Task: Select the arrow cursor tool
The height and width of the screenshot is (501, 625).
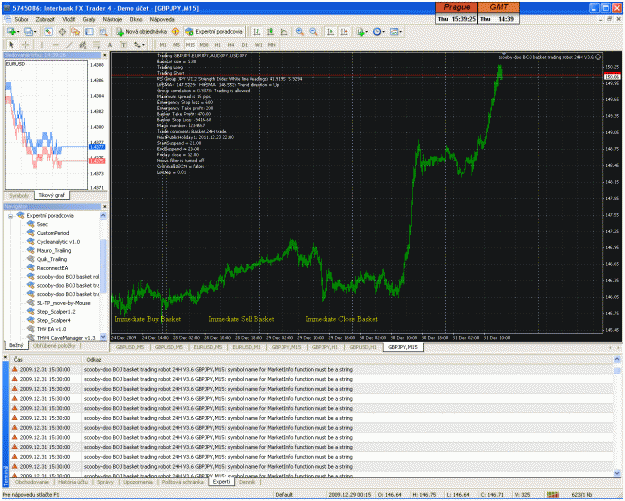Action: pyautogui.click(x=11, y=45)
